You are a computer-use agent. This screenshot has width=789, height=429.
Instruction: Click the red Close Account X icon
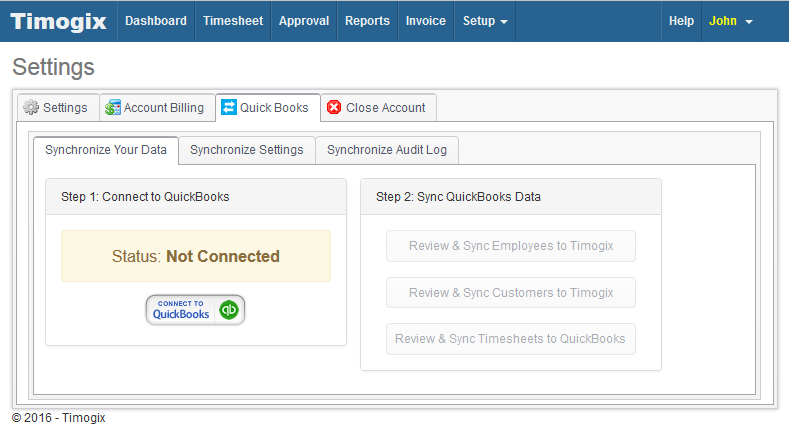coord(334,107)
